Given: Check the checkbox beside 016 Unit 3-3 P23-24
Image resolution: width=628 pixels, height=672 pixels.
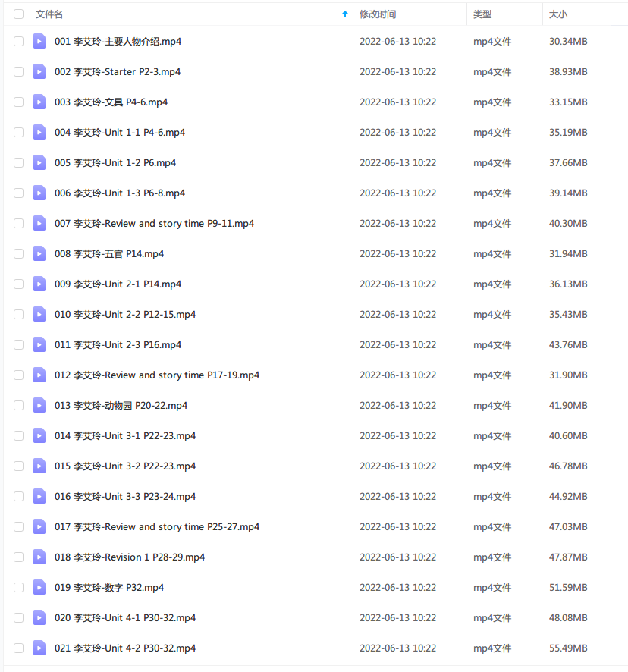Looking at the screenshot, I should pos(18,496).
